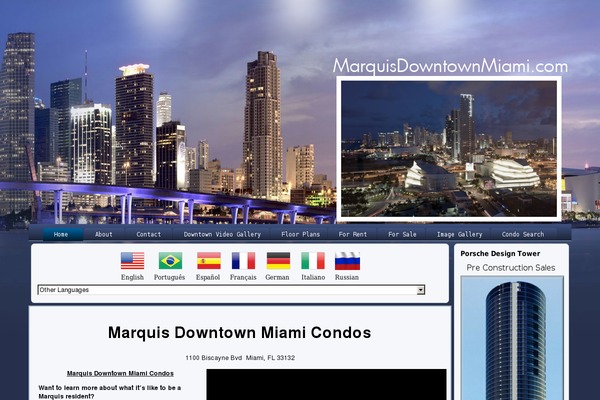The image size is (600, 400).
Task: Play the black embedded video area
Action: (x=326, y=384)
